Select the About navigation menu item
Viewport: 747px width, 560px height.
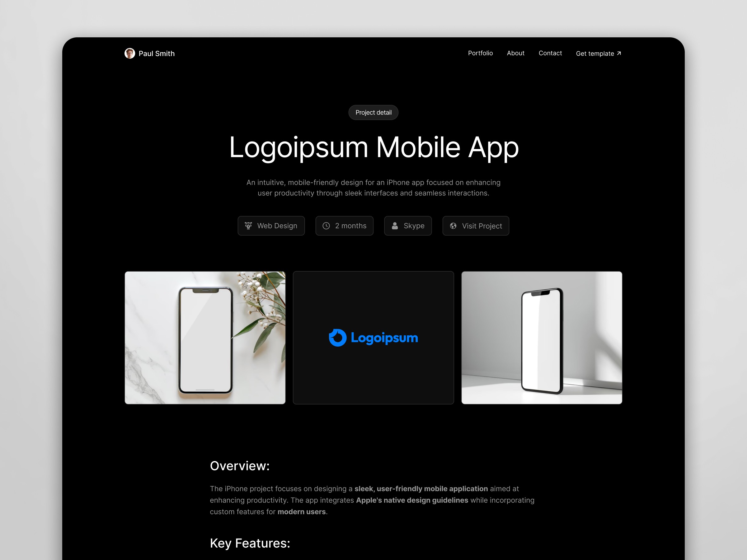515,53
